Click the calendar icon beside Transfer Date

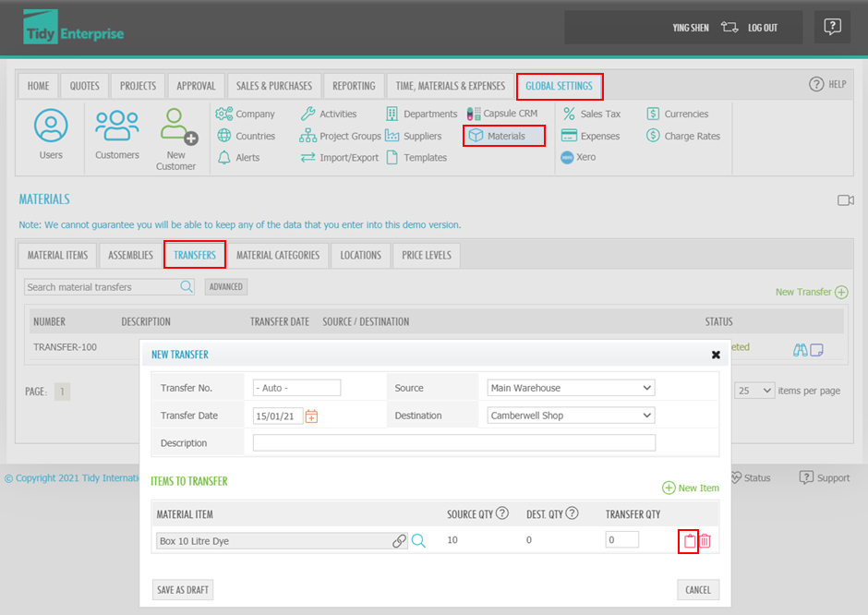pos(311,416)
